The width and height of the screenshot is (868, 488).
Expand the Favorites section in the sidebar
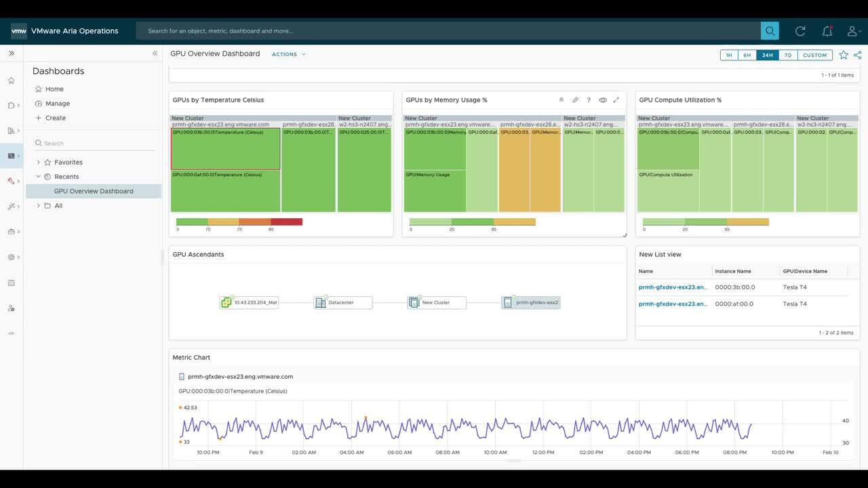point(38,162)
